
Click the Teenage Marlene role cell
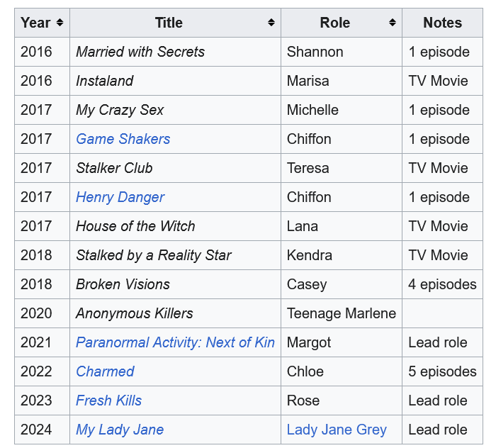click(341, 313)
